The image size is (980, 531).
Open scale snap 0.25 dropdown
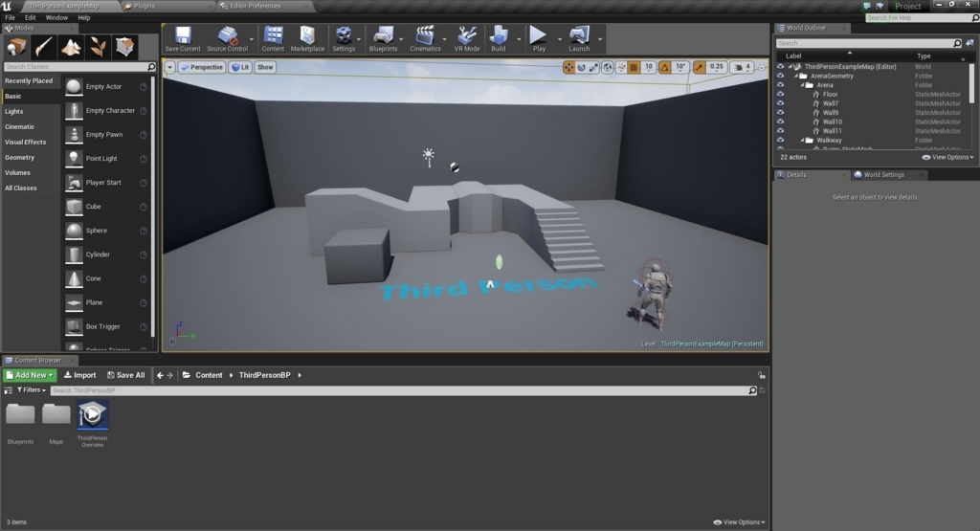click(x=716, y=67)
